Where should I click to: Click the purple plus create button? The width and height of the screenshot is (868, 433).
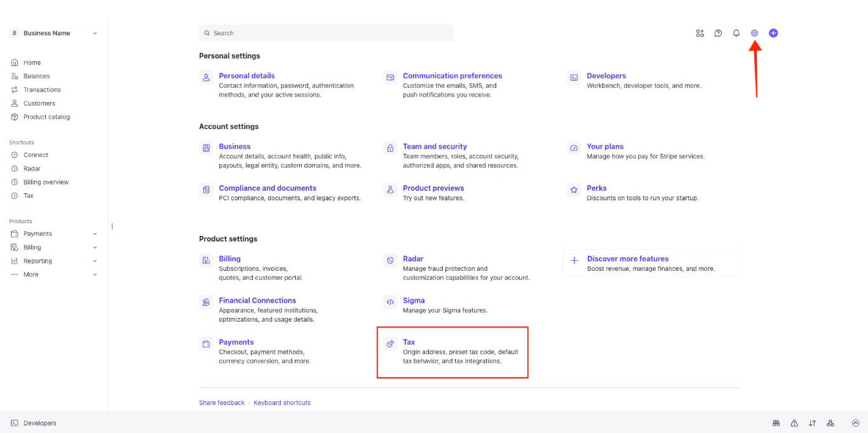coord(773,33)
